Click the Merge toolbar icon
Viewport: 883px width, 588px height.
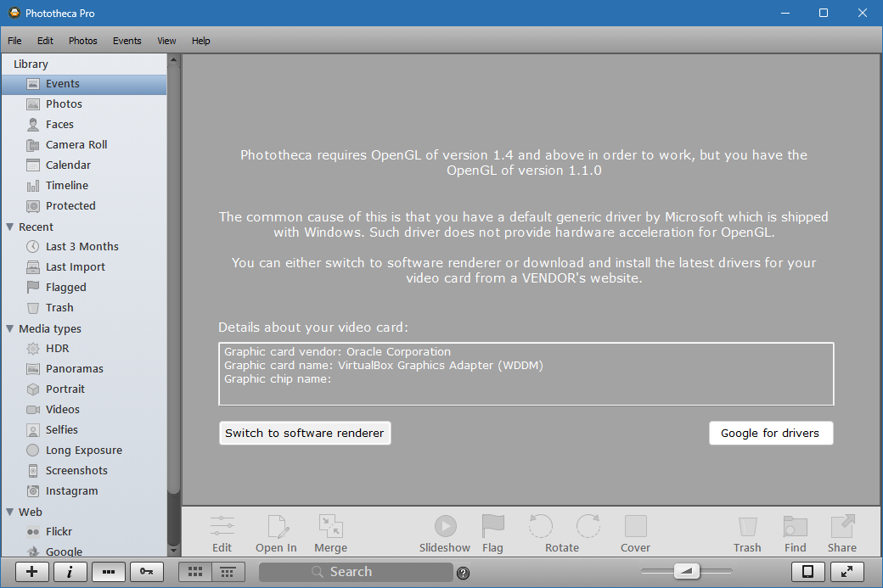[330, 527]
